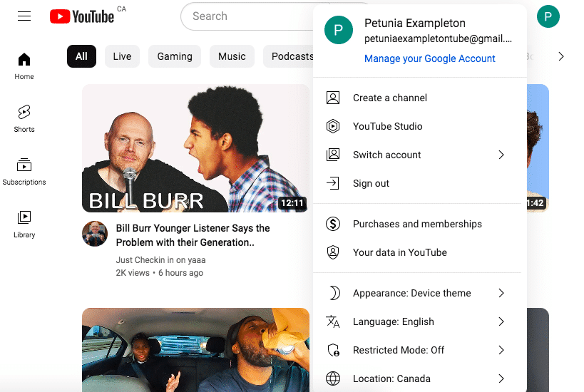Click the green P avatar button top right
Viewport: 584px width, 392px height.
click(x=548, y=16)
